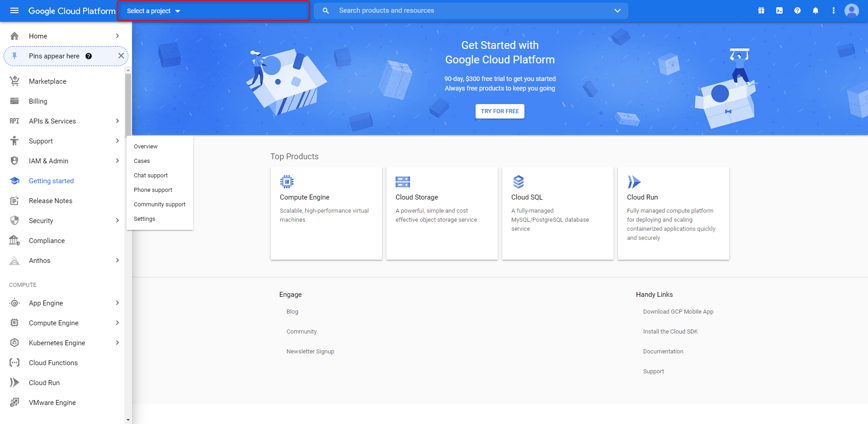This screenshot has height=424, width=868.
Task: Expand the Compute Engine sidebar chevron
Action: point(117,323)
